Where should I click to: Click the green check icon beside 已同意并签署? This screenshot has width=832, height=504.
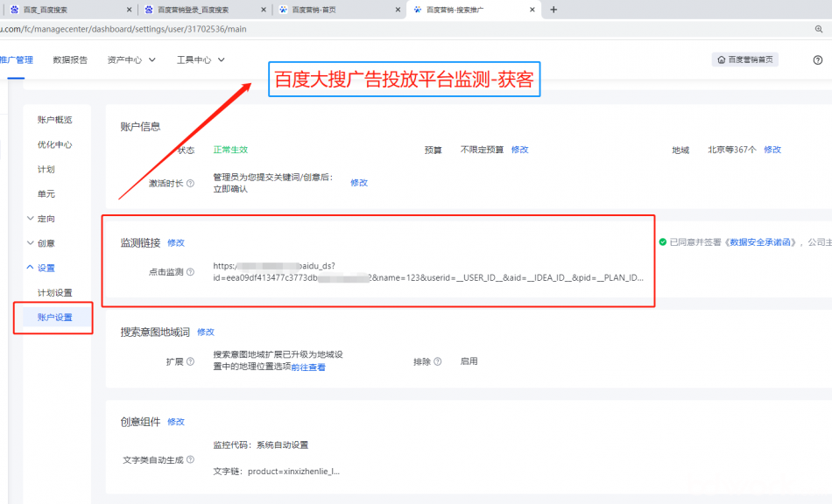[663, 242]
